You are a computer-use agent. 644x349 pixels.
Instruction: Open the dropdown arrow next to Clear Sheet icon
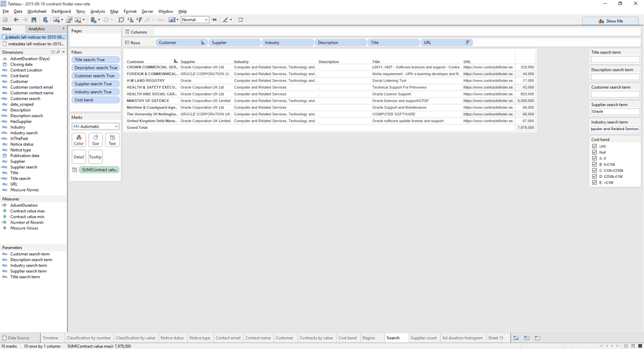pos(84,19)
